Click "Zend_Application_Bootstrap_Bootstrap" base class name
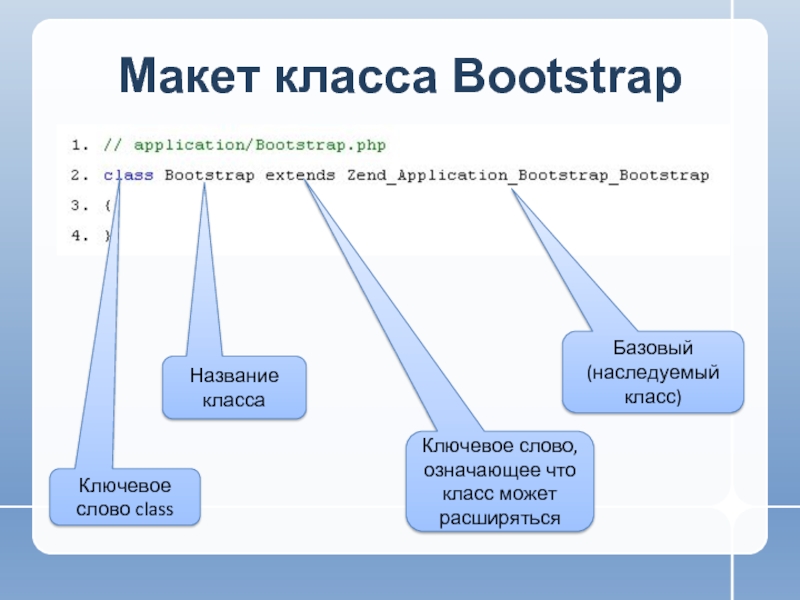This screenshot has width=800, height=600. [528, 176]
